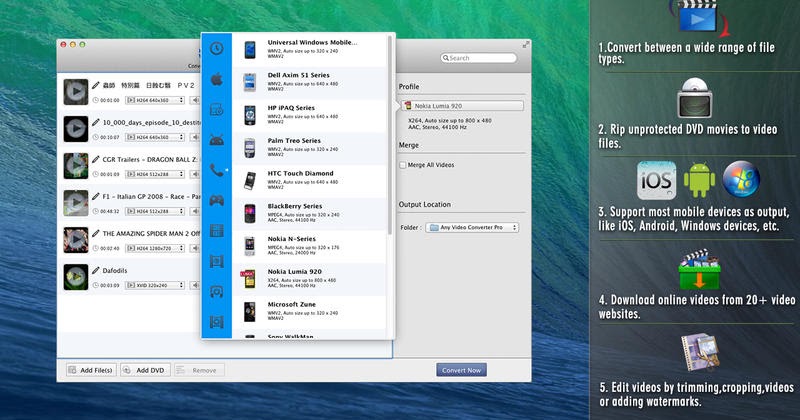Screen dimensions: 800x420
Task: Play thumbnail of Dafodils video
Action: 76,277
